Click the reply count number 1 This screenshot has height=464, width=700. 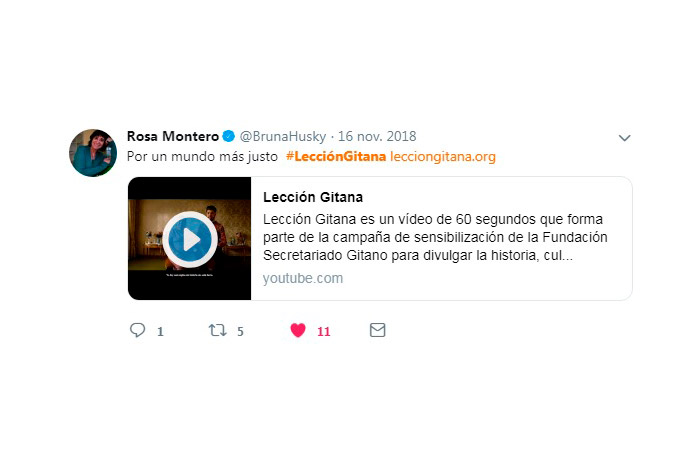point(160,331)
